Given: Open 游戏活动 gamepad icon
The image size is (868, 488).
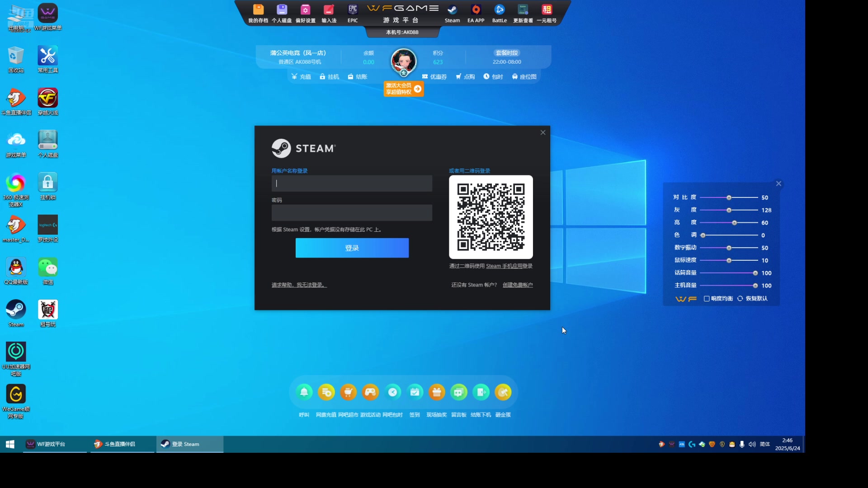Looking at the screenshot, I should (371, 392).
